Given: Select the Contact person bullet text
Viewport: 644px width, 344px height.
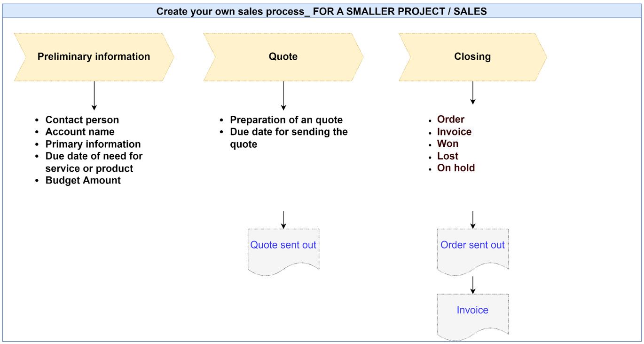Looking at the screenshot, I should (x=82, y=120).
